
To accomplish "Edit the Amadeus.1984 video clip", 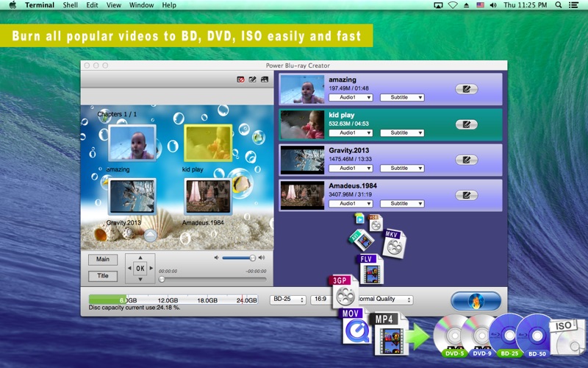I will [466, 195].
